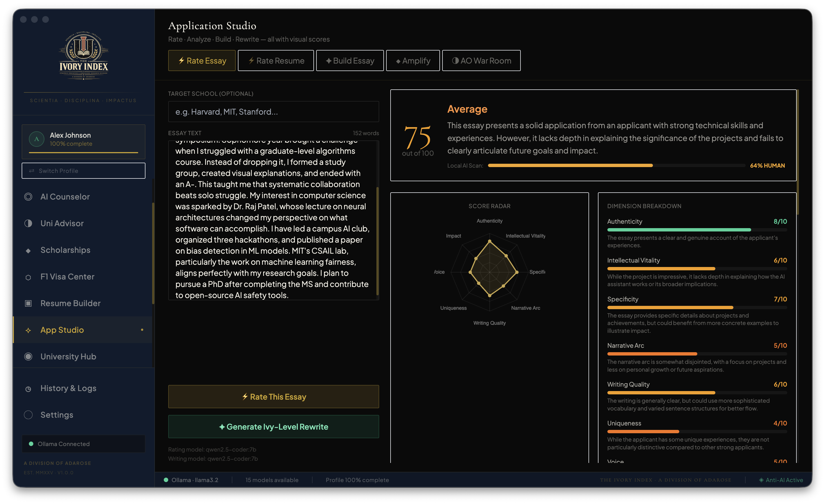Click the App Studio active indicator dot
825x504 pixels.
[142, 330]
